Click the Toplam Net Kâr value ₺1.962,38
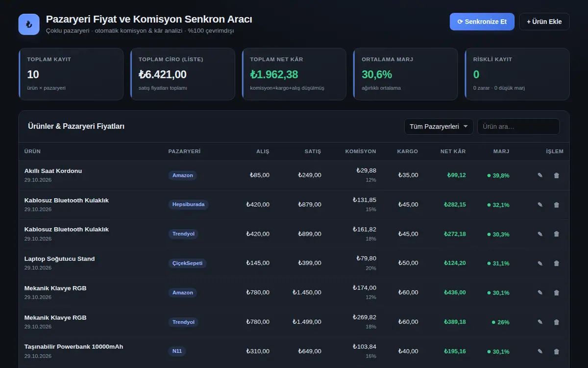The image size is (588, 368). point(274,75)
